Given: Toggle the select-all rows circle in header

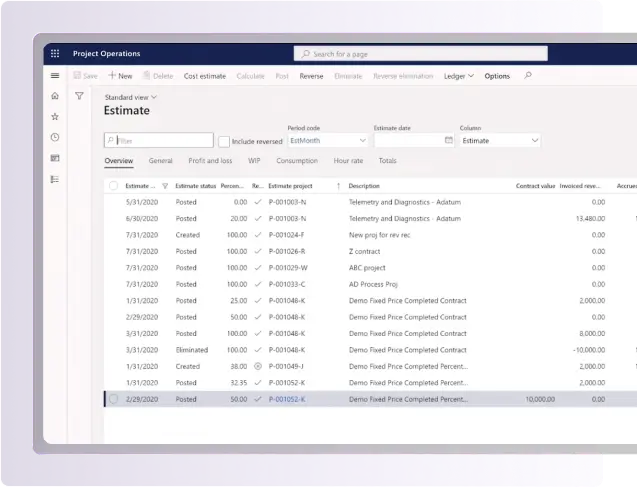Looking at the screenshot, I should tap(113, 186).
